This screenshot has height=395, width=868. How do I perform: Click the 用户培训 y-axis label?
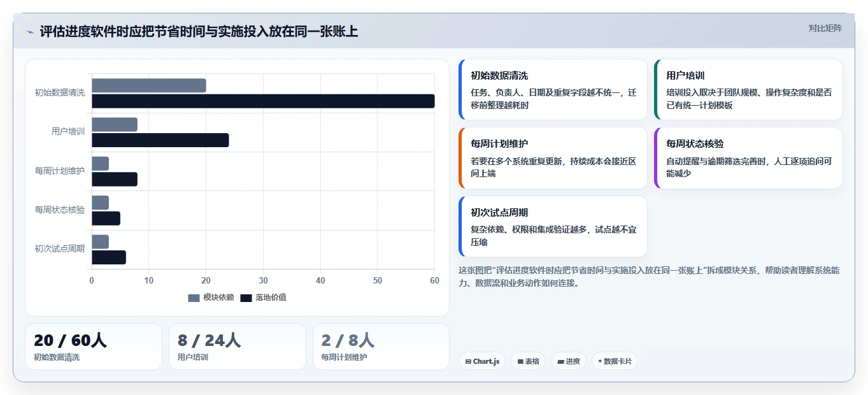[x=68, y=132]
